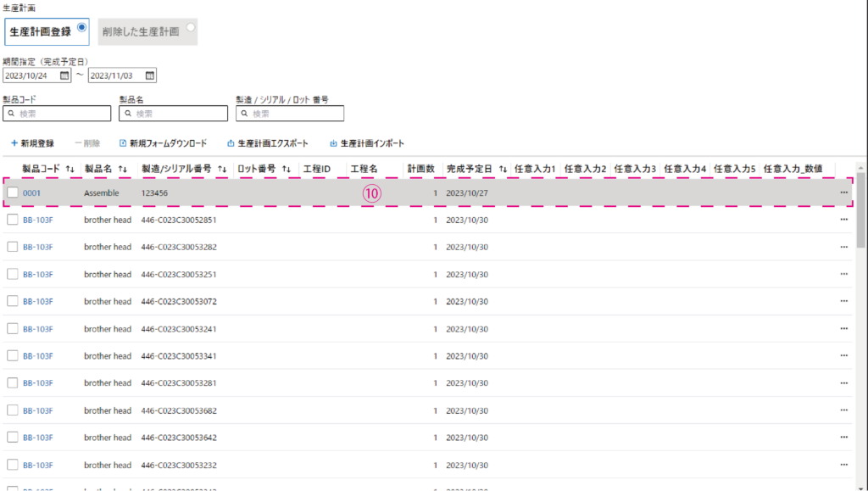Open the more options menu for row 0001

[x=843, y=192]
